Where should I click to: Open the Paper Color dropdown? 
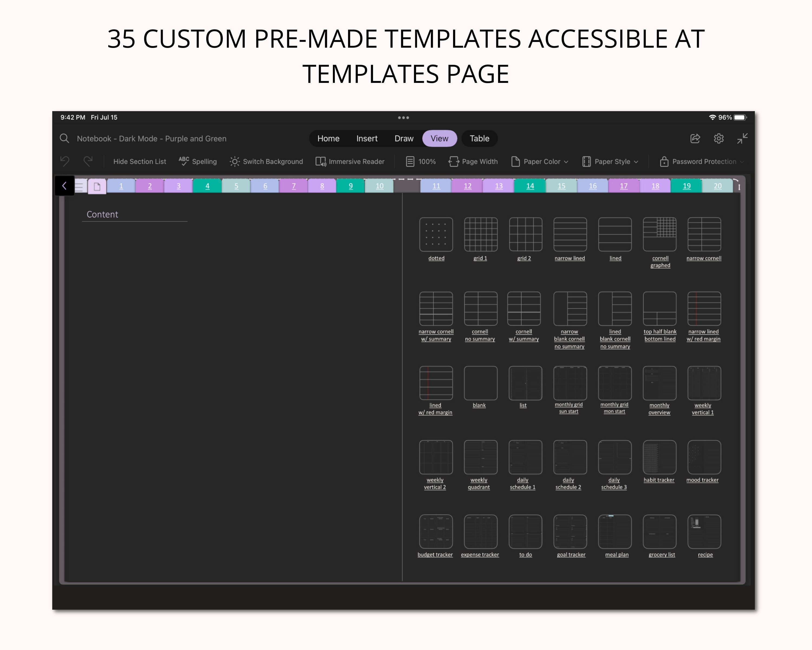click(539, 161)
